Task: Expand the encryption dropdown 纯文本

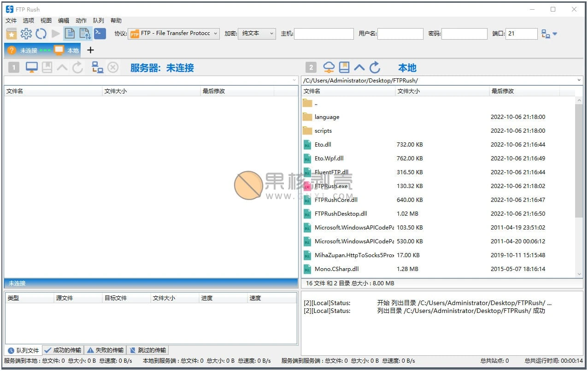Action: click(257, 34)
